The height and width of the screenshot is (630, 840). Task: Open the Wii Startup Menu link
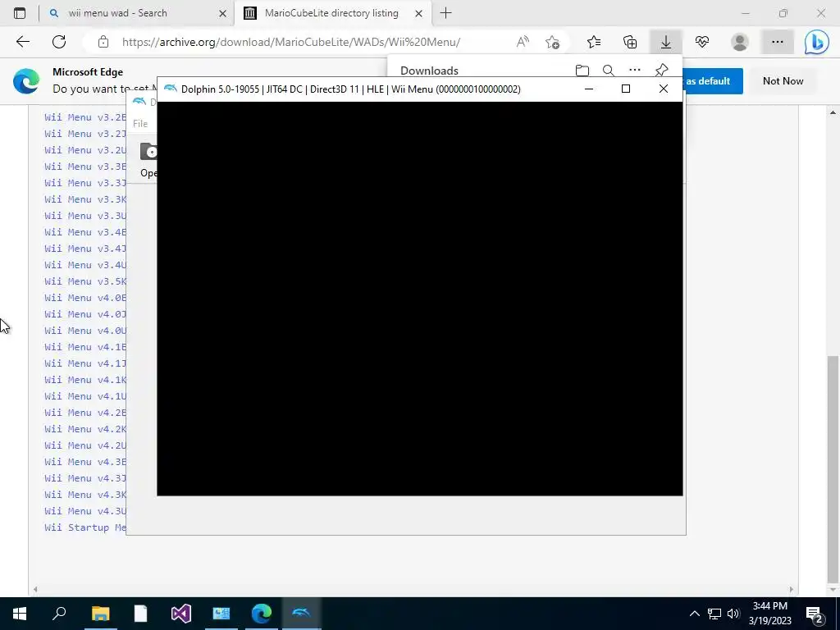click(85, 527)
